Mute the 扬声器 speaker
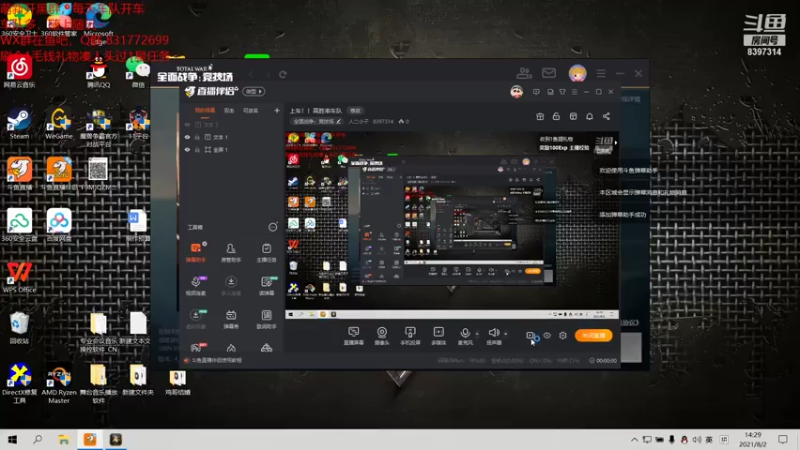Screen dimensions: 800x450 click(493, 336)
